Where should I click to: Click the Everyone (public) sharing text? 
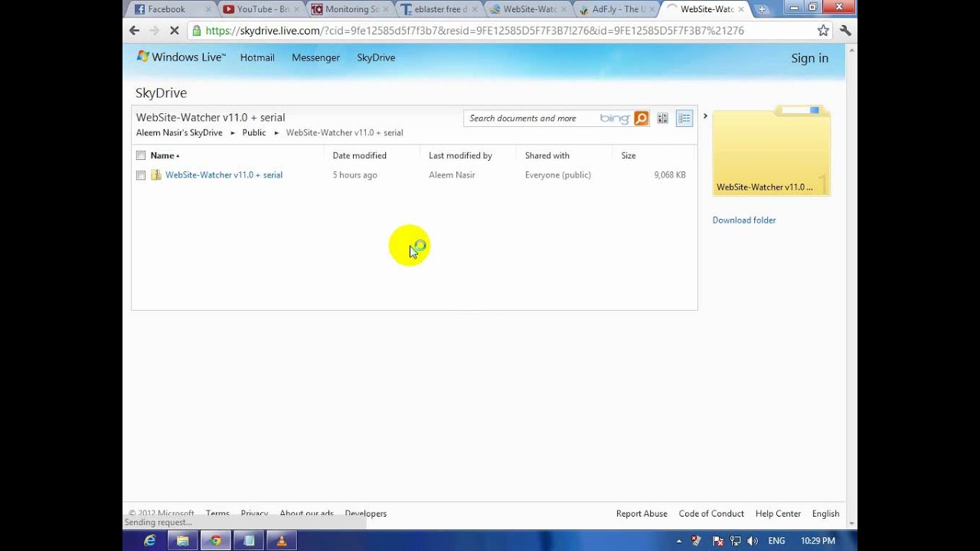(557, 175)
